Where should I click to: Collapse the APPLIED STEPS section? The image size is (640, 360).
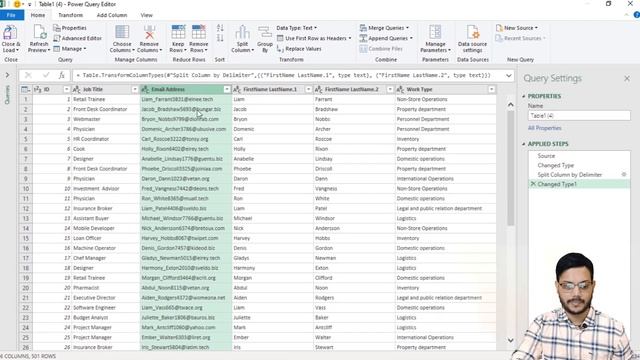click(x=524, y=144)
